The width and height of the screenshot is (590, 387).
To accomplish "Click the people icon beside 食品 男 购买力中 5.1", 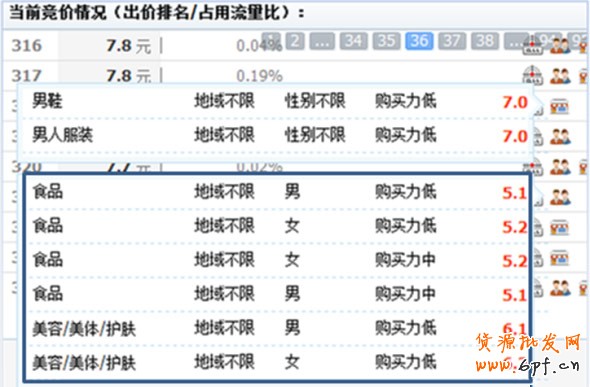I will tap(560, 288).
